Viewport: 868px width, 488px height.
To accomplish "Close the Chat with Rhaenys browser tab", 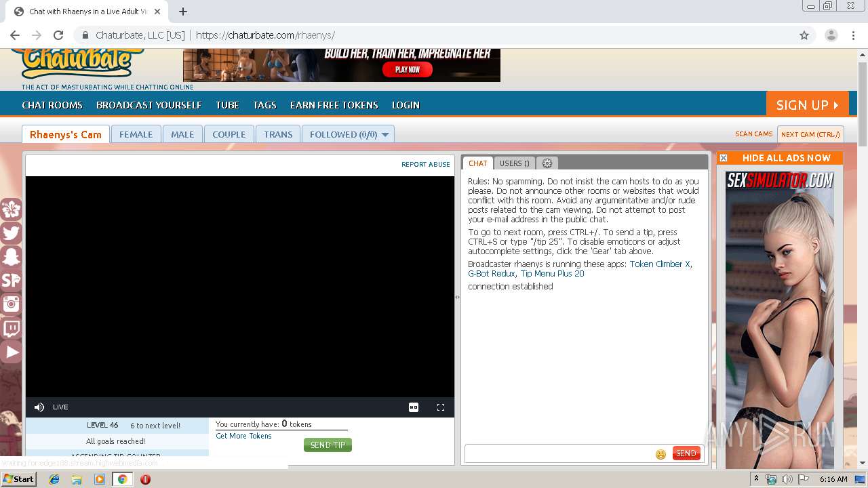I will [x=159, y=12].
